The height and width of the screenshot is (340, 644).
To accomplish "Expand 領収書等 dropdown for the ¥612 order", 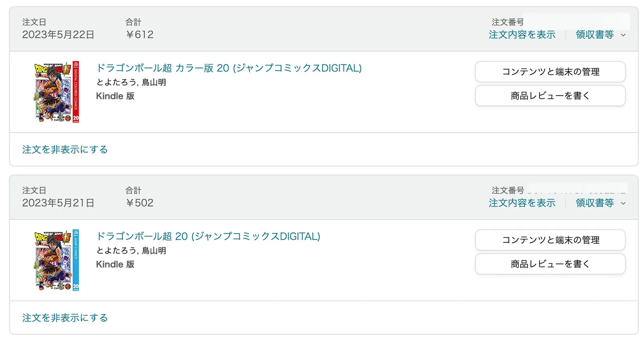I will point(600,35).
